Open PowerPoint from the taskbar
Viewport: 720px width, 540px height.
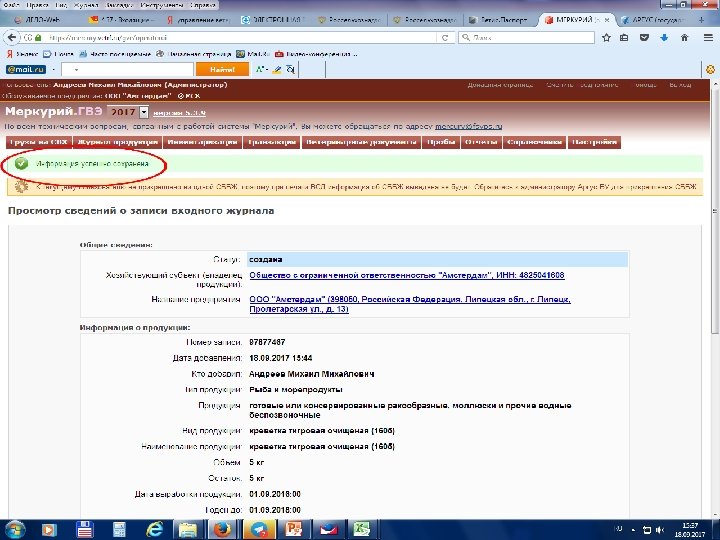tap(293, 530)
